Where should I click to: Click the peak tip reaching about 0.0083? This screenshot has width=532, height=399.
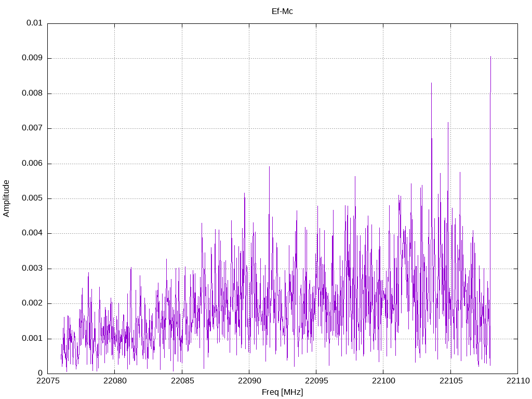click(431, 83)
